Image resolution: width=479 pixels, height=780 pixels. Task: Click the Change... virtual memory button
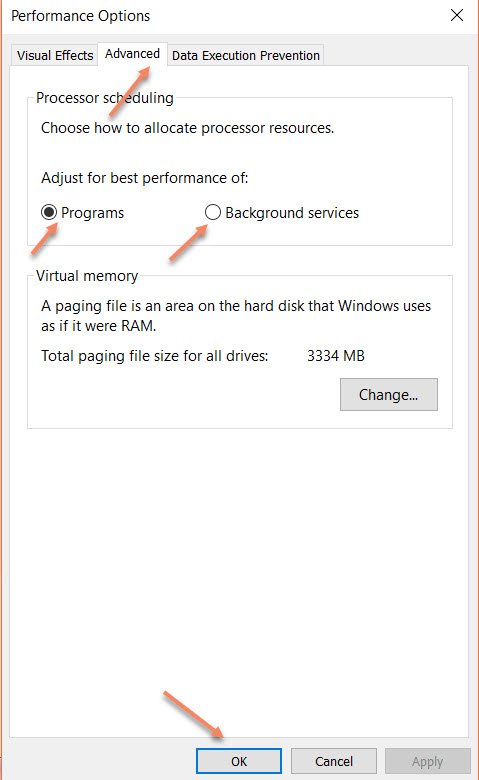[388, 394]
